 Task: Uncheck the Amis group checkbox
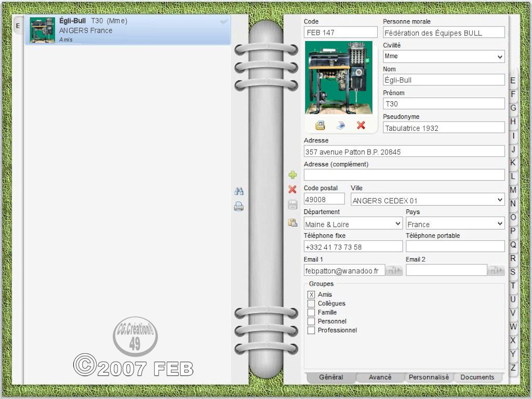311,295
